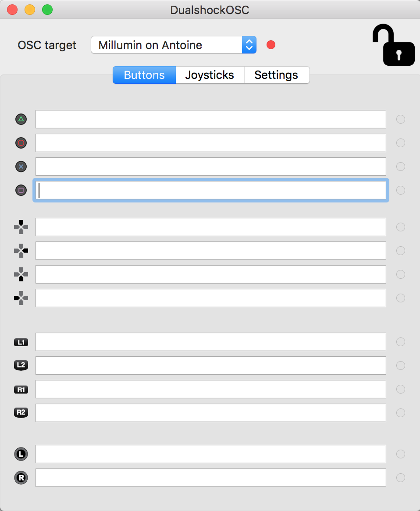Viewport: 420px width, 511px height.
Task: Click the R joystick press icon
Action: tap(21, 478)
